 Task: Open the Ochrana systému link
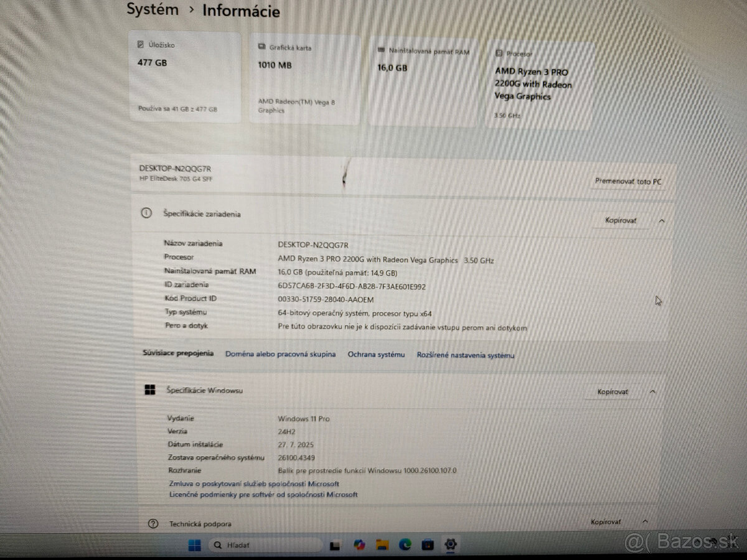coord(376,355)
